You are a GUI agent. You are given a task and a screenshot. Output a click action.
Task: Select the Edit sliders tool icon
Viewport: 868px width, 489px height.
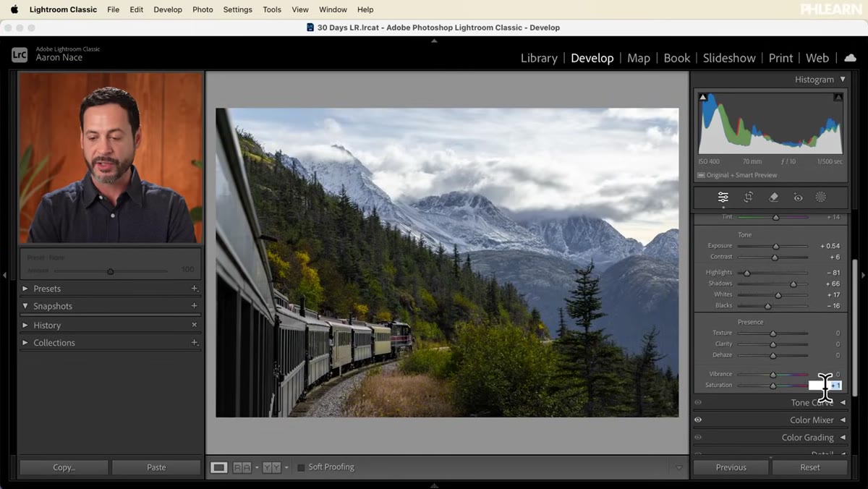point(723,197)
